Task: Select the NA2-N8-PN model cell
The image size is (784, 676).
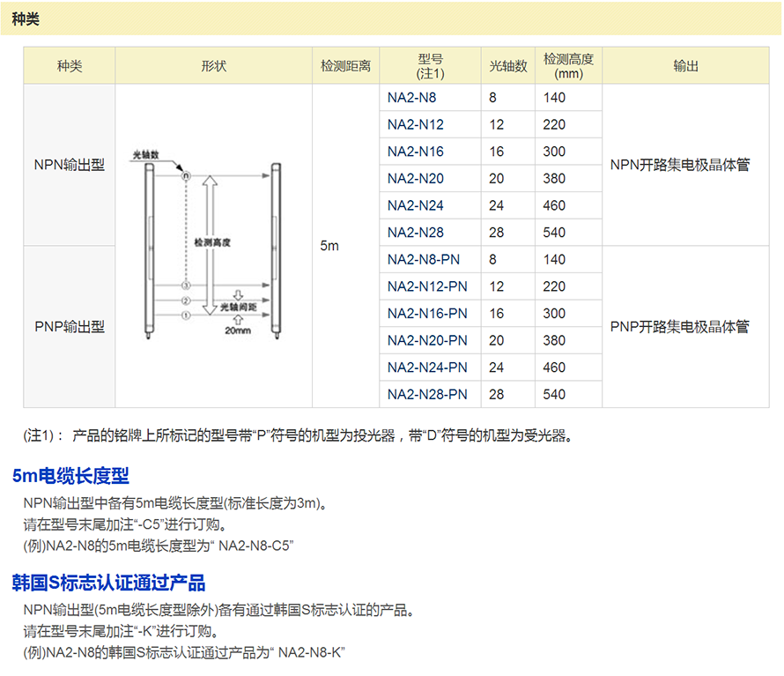Action: [x=425, y=260]
